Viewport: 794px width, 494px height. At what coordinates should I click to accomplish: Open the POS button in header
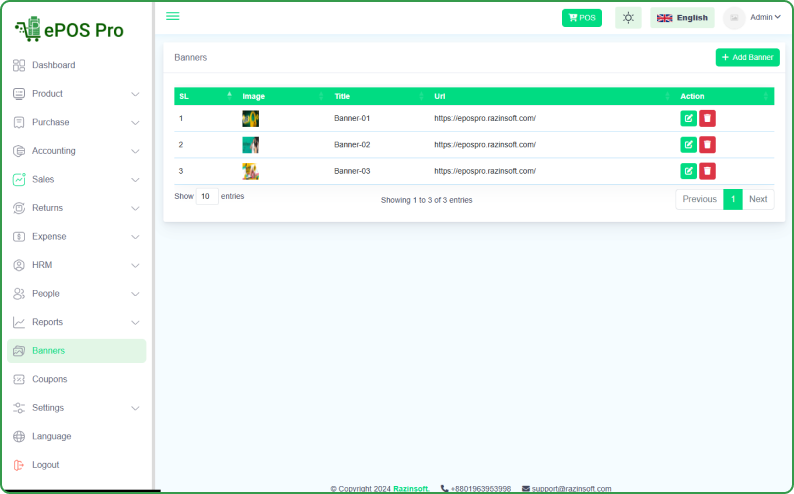[581, 17]
